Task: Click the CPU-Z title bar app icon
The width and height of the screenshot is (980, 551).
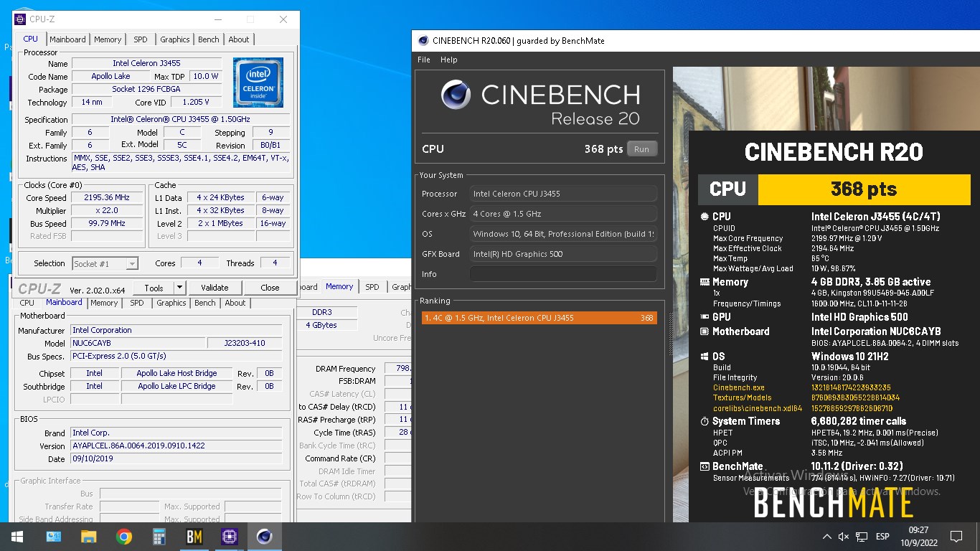Action: [x=19, y=19]
